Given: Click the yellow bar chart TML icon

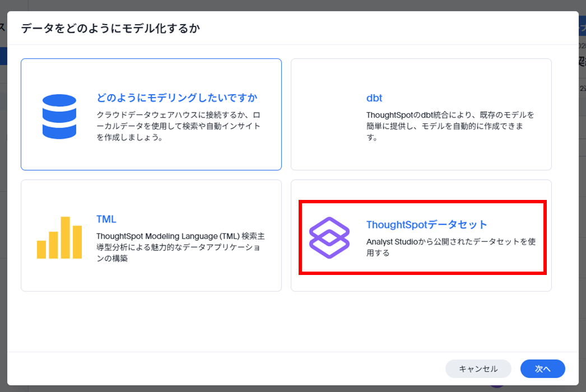Looking at the screenshot, I should (x=59, y=237).
